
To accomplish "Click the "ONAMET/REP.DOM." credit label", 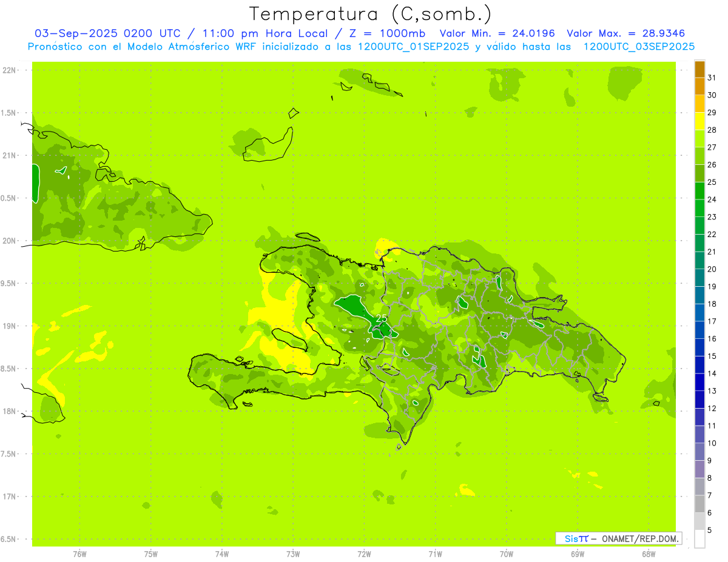I will pos(641,538).
